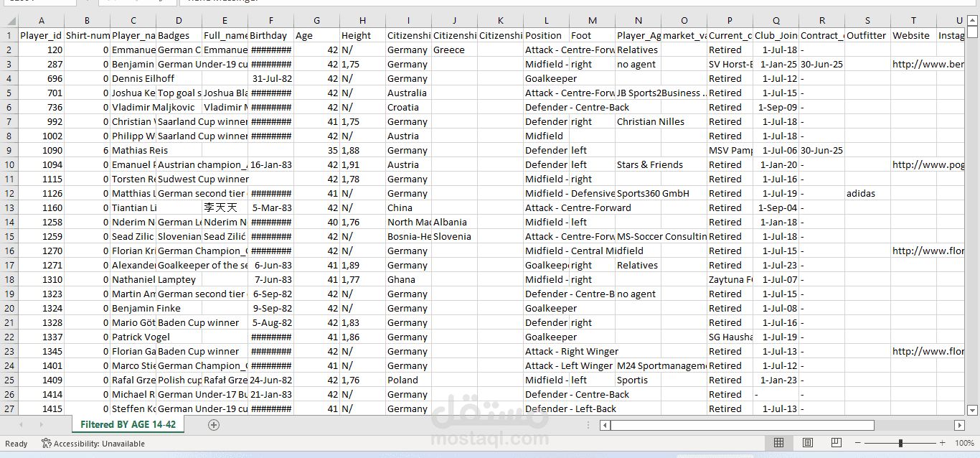Click the Select All corner triangle
This screenshot has width=980, height=458.
(9, 21)
